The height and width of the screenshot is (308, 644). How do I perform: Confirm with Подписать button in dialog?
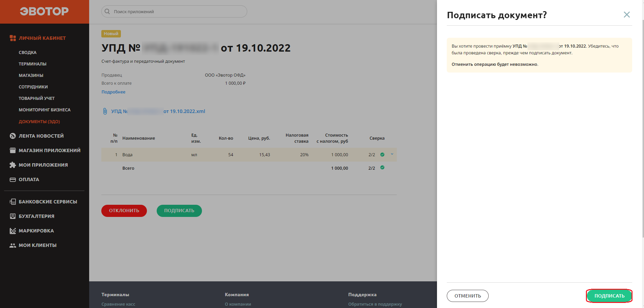coord(609,296)
